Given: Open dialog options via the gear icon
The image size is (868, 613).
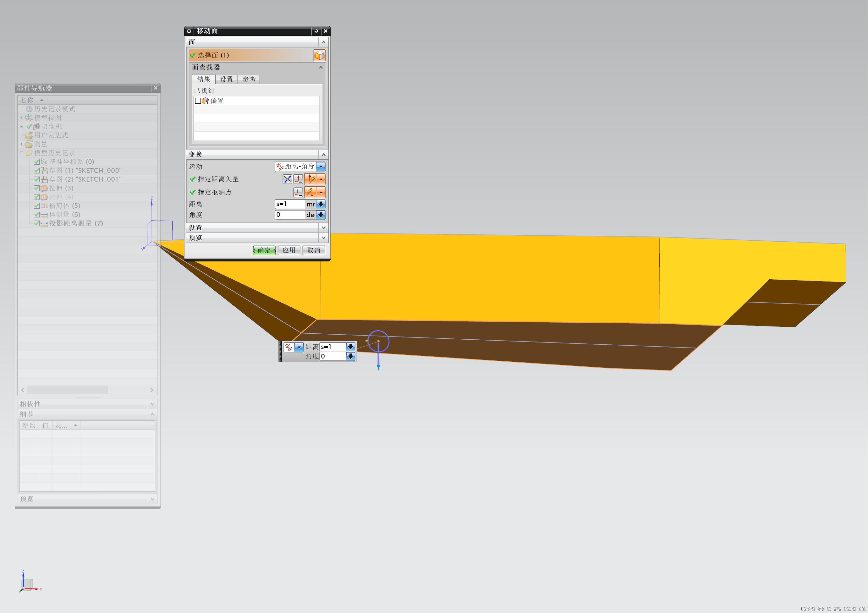Looking at the screenshot, I should pos(189,31).
